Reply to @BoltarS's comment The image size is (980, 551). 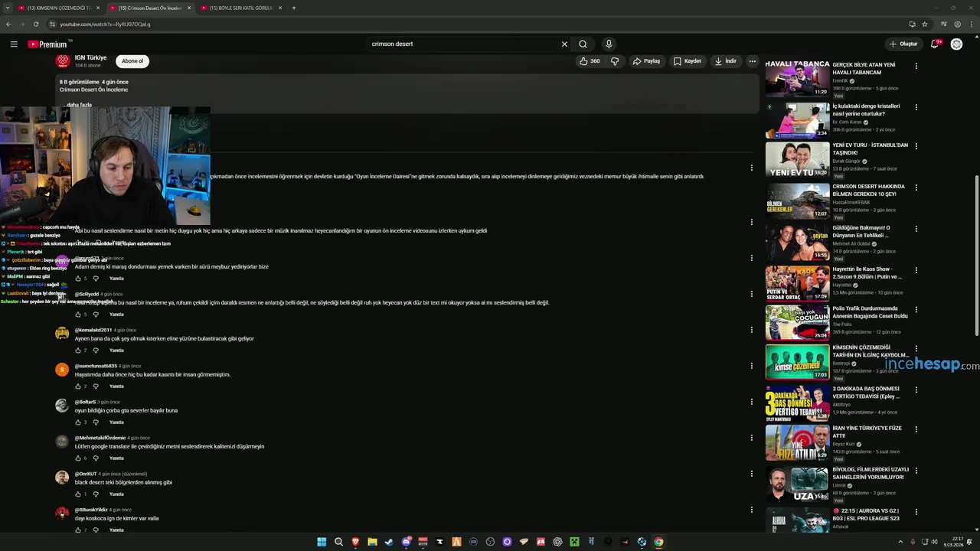(116, 422)
